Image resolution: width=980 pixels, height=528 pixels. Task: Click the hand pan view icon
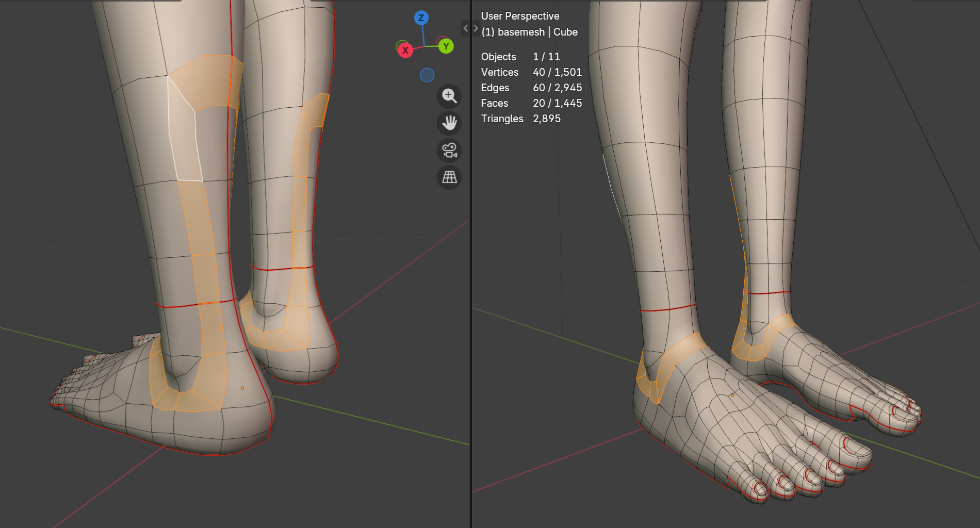(x=449, y=123)
